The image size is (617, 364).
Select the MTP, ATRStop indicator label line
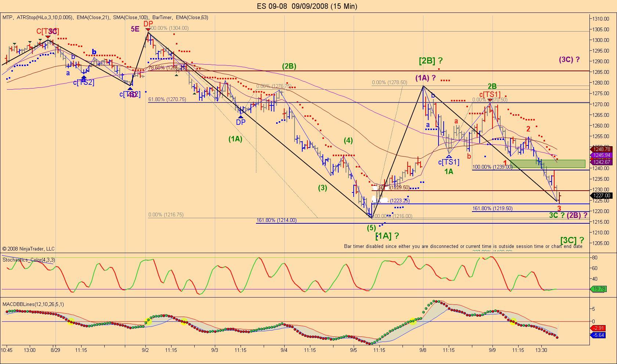(x=105, y=17)
